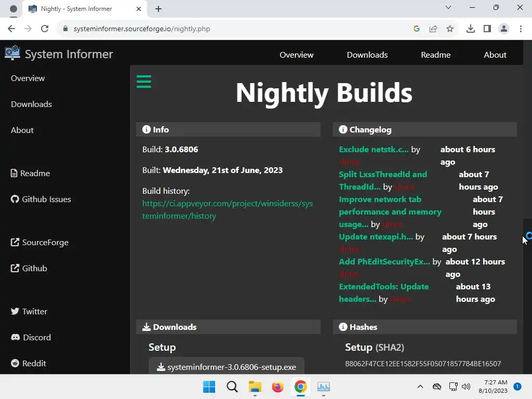Click the site lock icon in the address bar
This screenshot has height=399, width=532.
pos(65,29)
